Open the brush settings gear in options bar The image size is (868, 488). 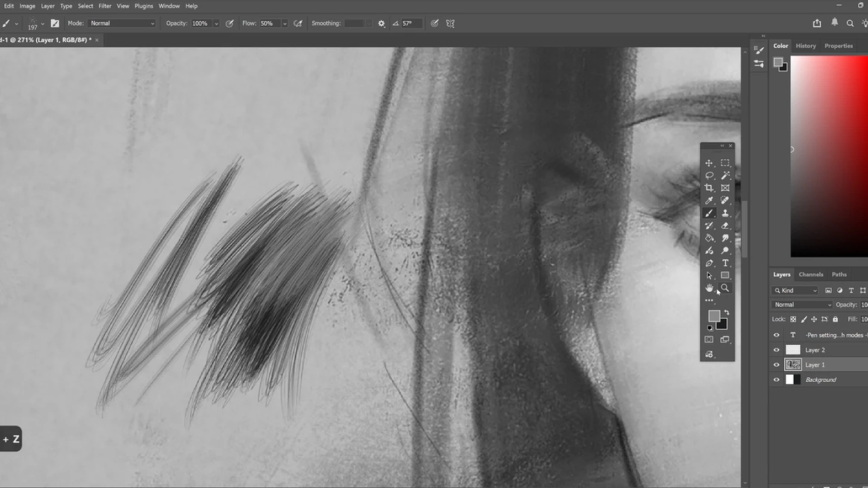(381, 23)
